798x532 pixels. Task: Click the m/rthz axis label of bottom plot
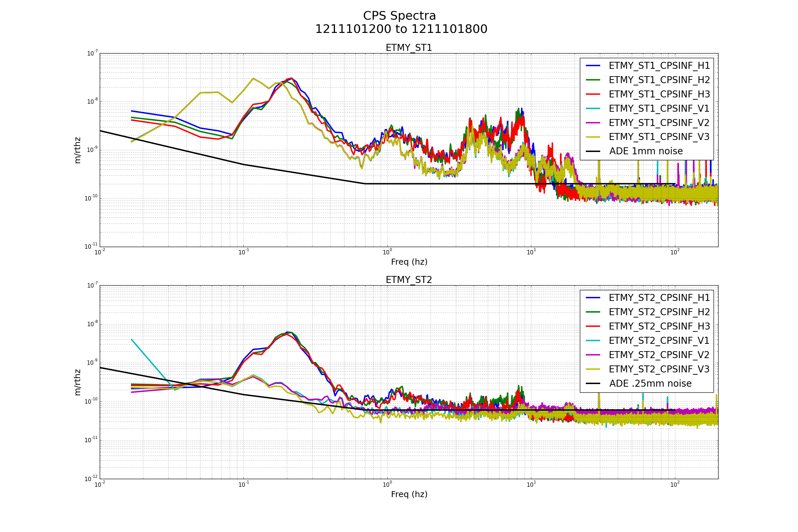click(78, 382)
